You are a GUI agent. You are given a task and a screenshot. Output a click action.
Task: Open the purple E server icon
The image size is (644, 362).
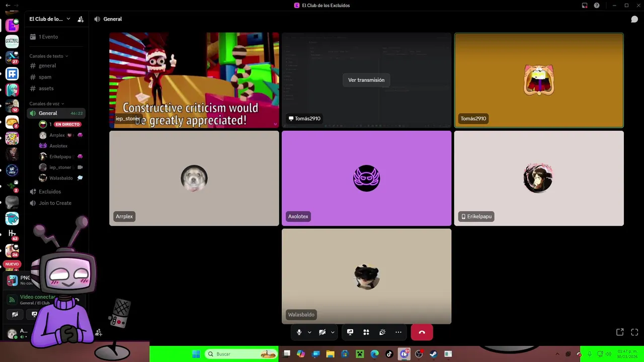pyautogui.click(x=12, y=25)
